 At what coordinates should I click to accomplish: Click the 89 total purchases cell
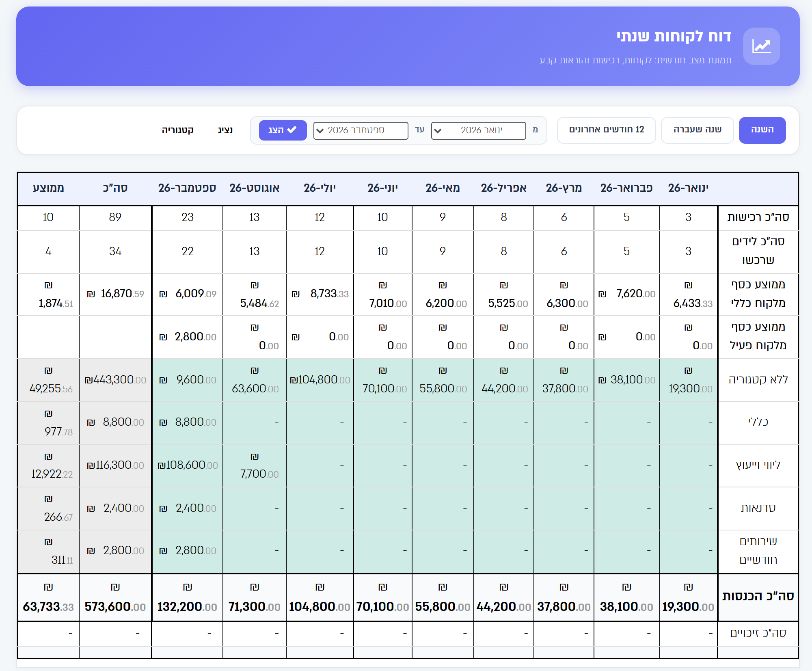pos(115,217)
